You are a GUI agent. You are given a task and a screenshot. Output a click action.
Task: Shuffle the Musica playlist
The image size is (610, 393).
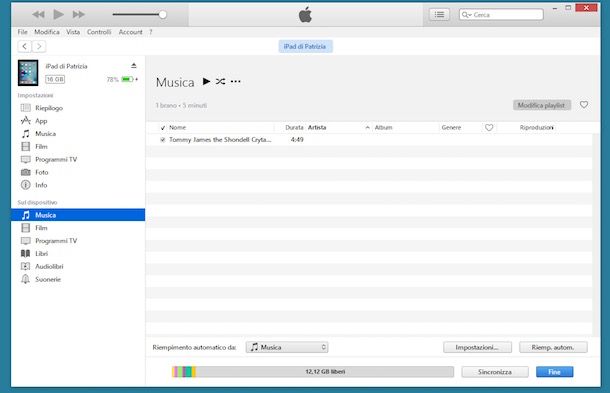pyautogui.click(x=221, y=81)
